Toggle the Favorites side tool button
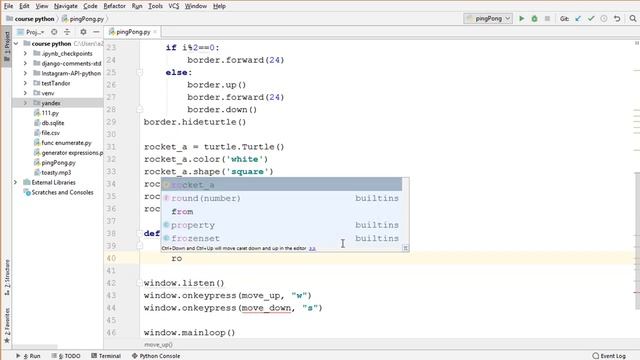The width and height of the screenshot is (640, 360). click(7, 325)
